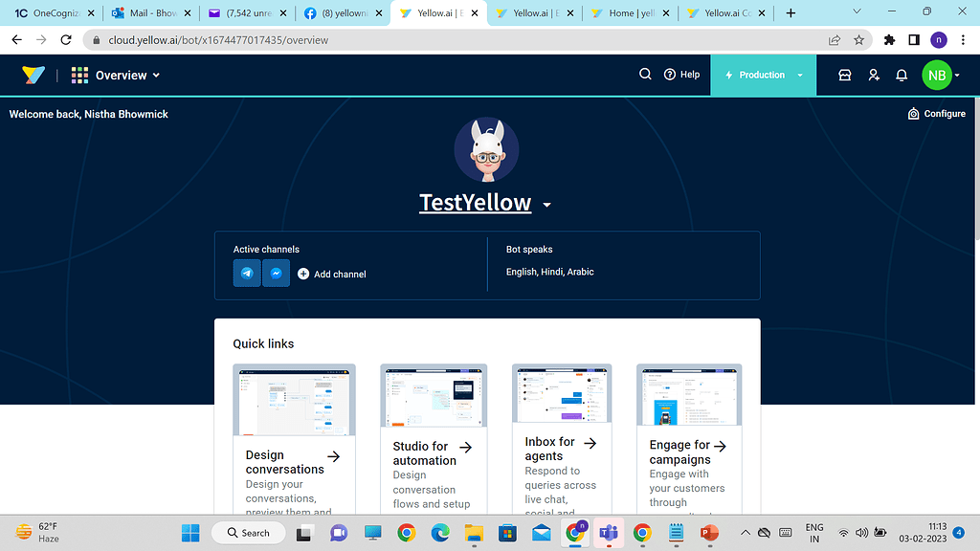Open Microsoft Teams from the taskbar

pos(609,532)
